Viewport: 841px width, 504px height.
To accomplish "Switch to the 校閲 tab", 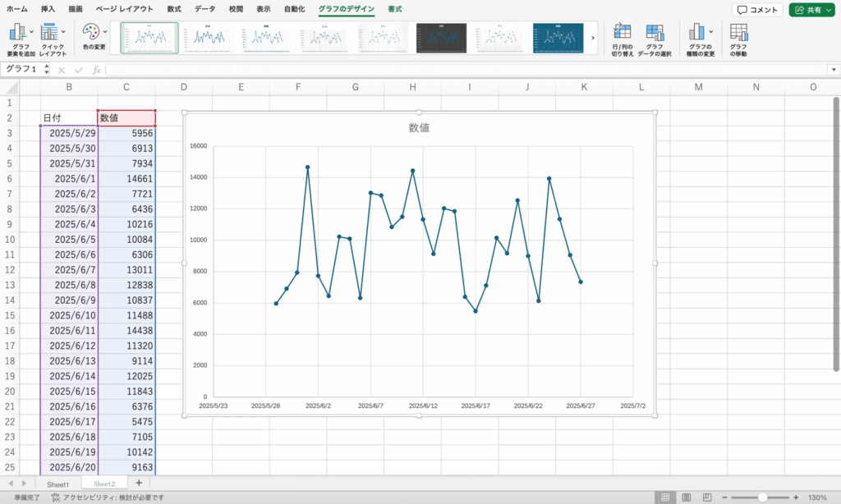I will pos(236,9).
